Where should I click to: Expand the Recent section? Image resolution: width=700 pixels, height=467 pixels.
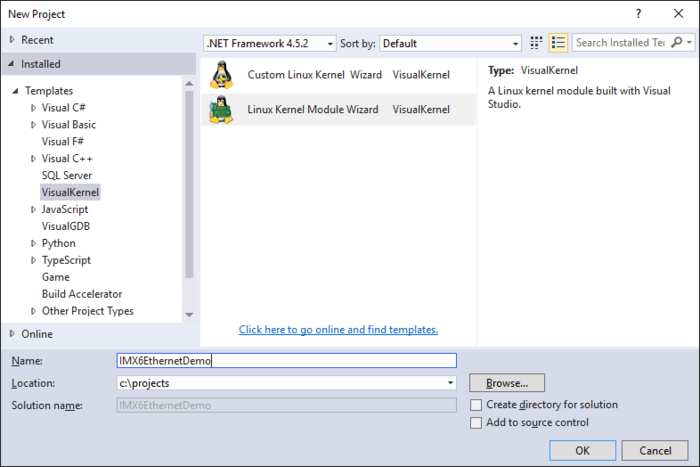coord(12,40)
